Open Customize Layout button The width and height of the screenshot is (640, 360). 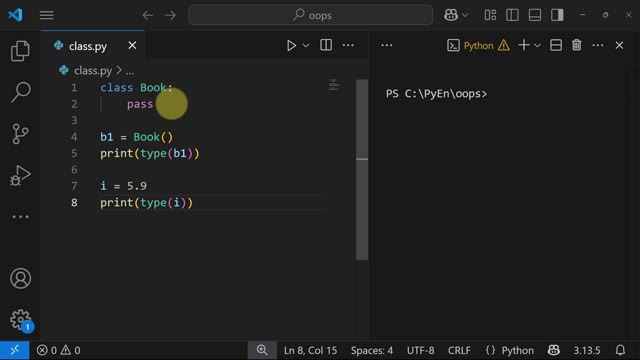click(490, 15)
